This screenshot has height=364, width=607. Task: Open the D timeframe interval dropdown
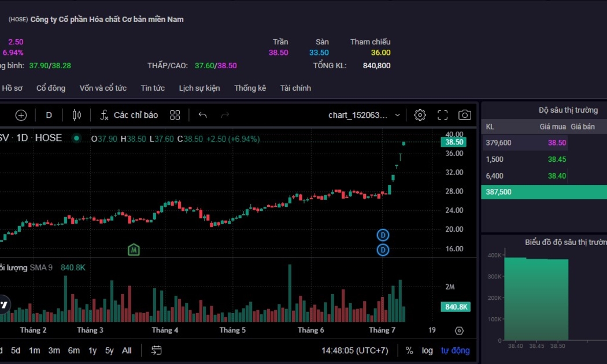(x=49, y=115)
